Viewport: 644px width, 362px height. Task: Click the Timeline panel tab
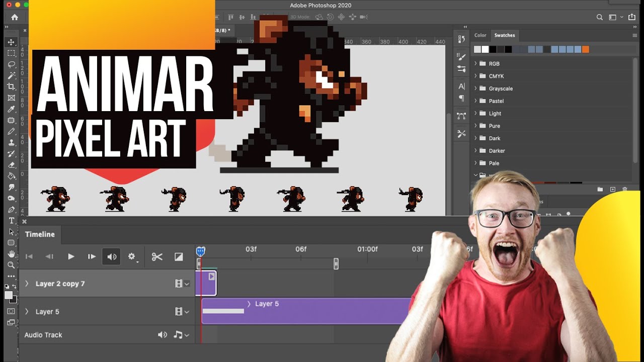coord(40,234)
